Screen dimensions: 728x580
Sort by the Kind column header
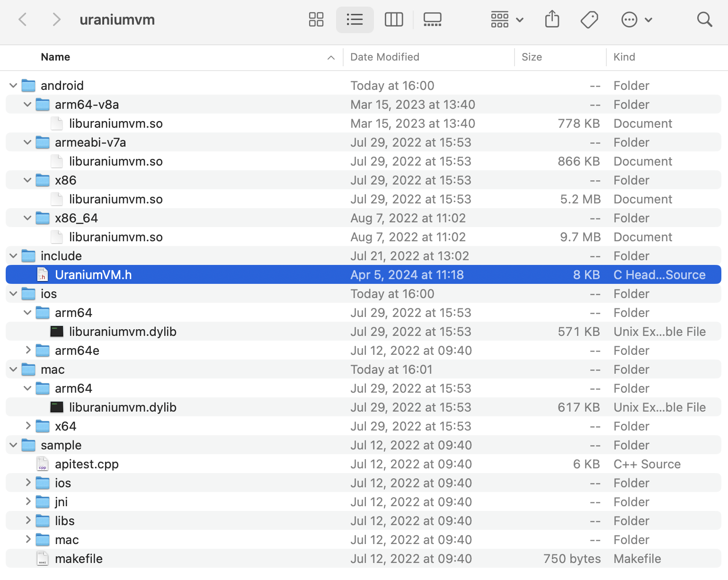[624, 57]
